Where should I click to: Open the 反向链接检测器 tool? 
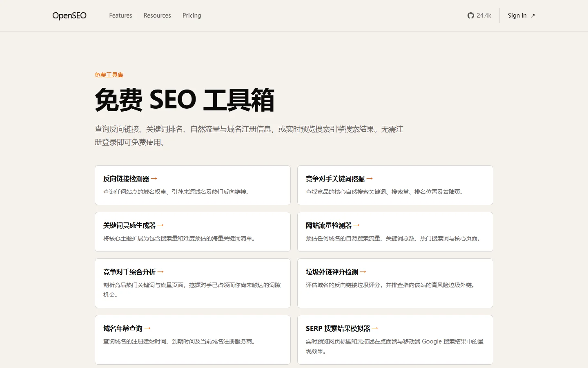[193, 185]
